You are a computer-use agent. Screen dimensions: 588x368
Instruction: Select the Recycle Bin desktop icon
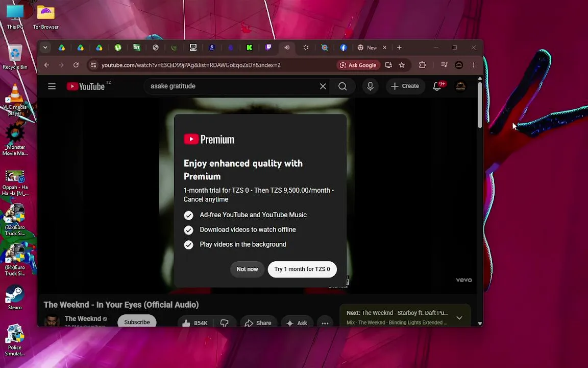(x=15, y=57)
